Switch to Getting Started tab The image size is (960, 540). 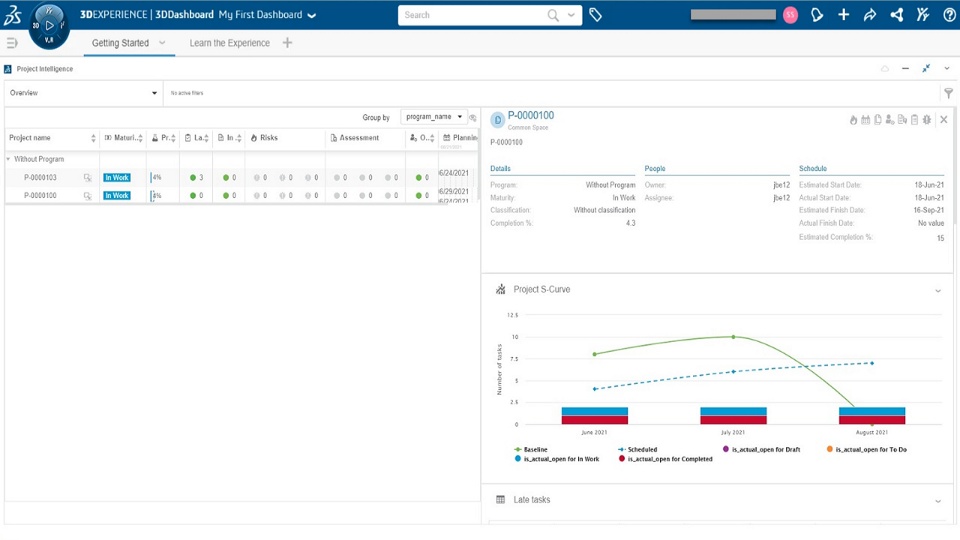click(x=120, y=43)
